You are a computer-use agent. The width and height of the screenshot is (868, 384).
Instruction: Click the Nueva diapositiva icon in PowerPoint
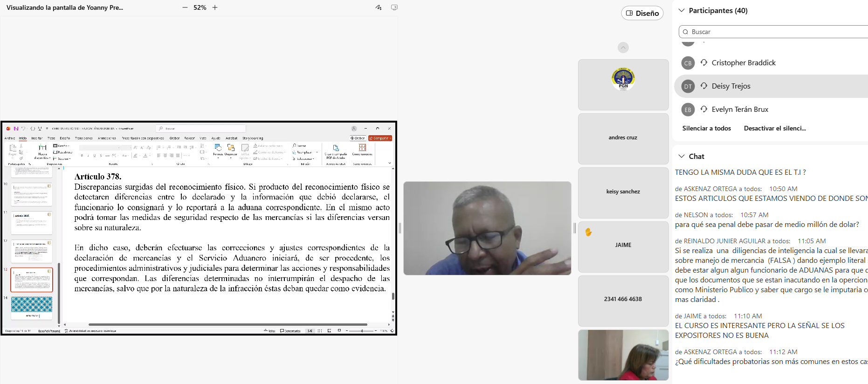pyautogui.click(x=42, y=148)
